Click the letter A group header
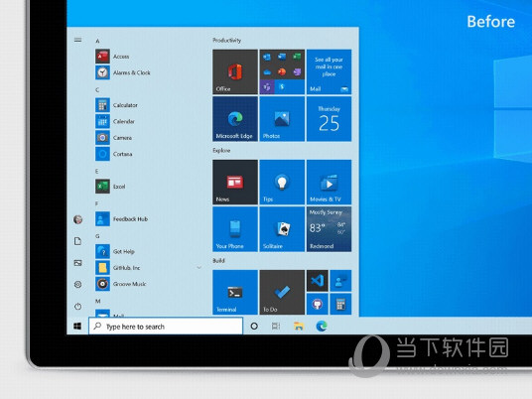532x399 pixels. point(97,41)
